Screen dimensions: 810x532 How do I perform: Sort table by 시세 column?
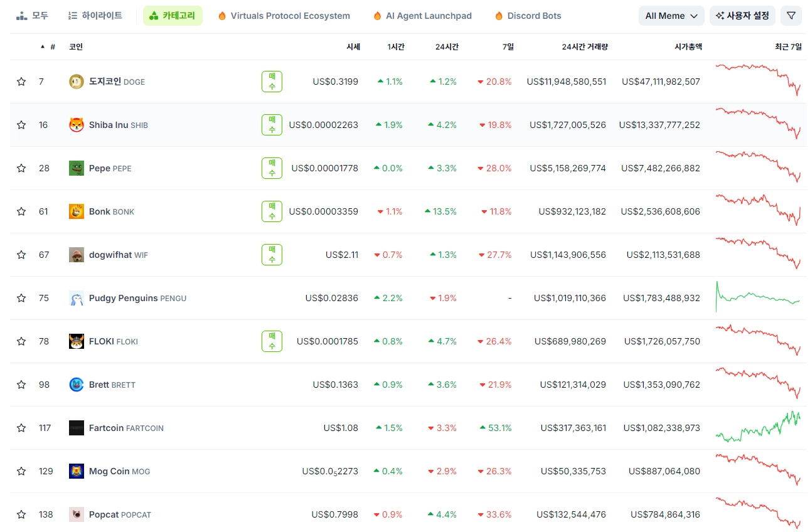(x=353, y=47)
